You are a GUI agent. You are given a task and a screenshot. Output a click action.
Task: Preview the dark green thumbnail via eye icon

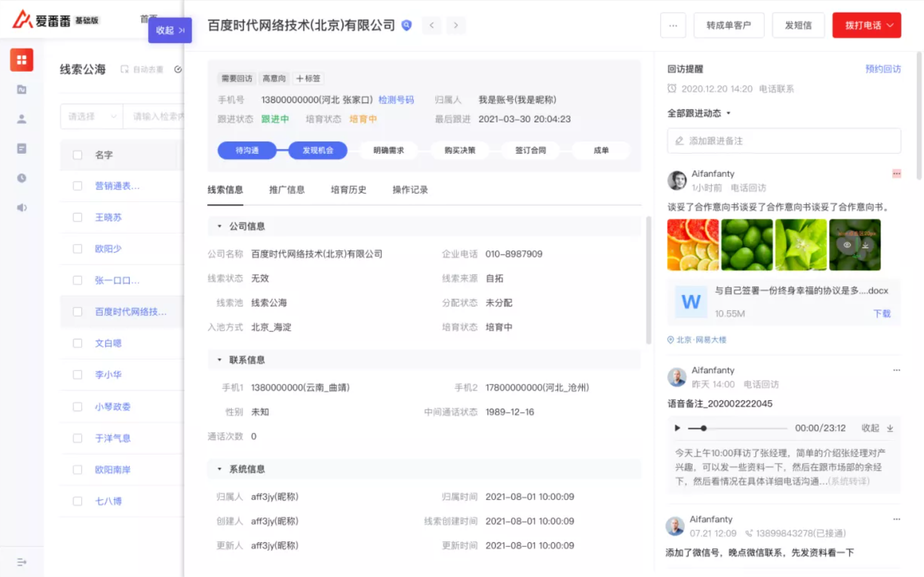pos(846,245)
